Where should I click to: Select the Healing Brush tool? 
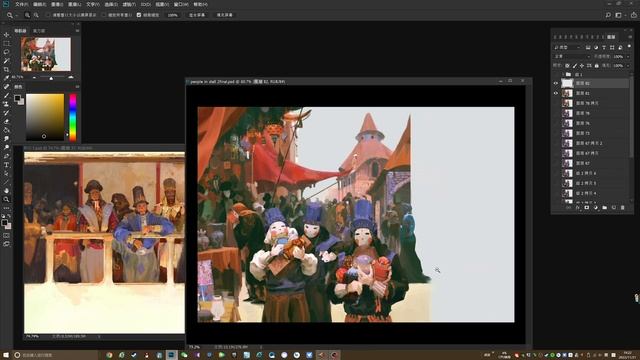6,87
